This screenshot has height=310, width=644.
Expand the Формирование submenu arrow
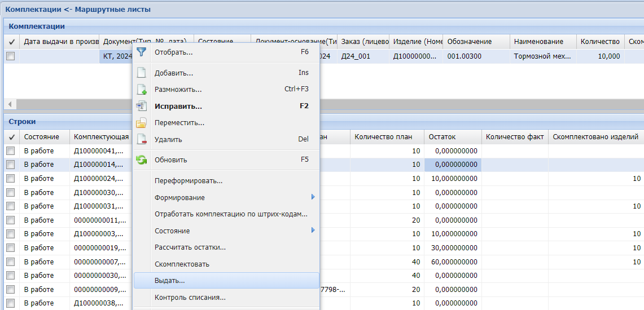pos(313,197)
